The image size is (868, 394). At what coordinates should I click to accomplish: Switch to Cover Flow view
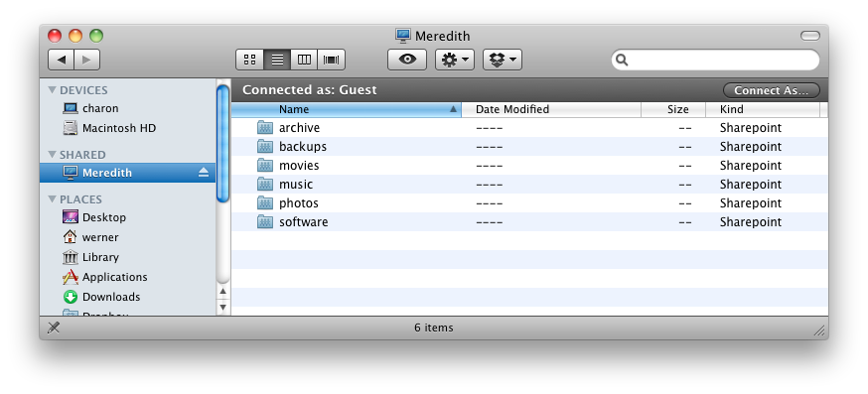[x=331, y=60]
